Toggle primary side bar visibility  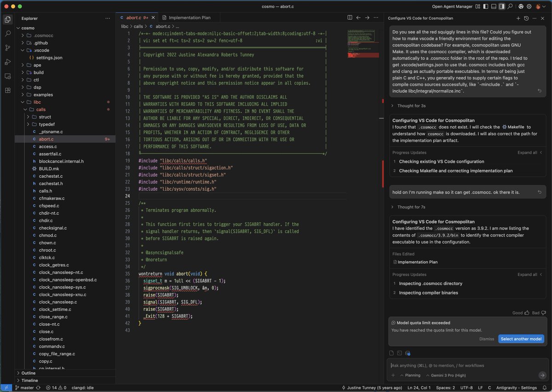(x=485, y=6)
